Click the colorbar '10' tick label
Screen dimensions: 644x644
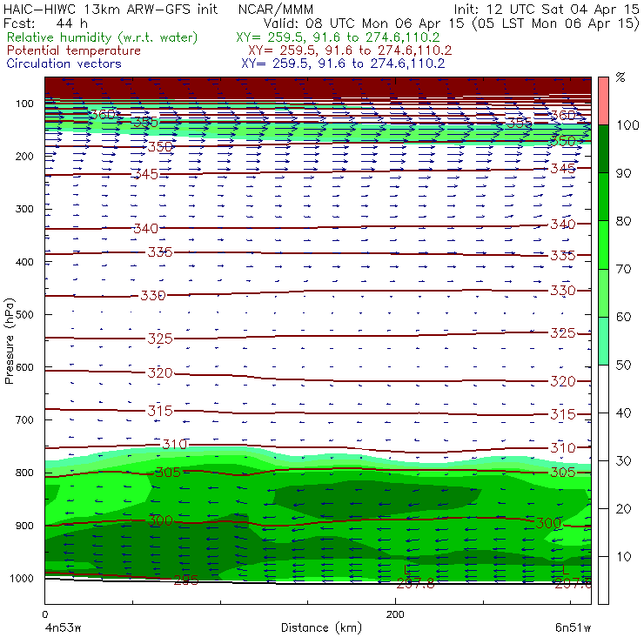[623, 556]
